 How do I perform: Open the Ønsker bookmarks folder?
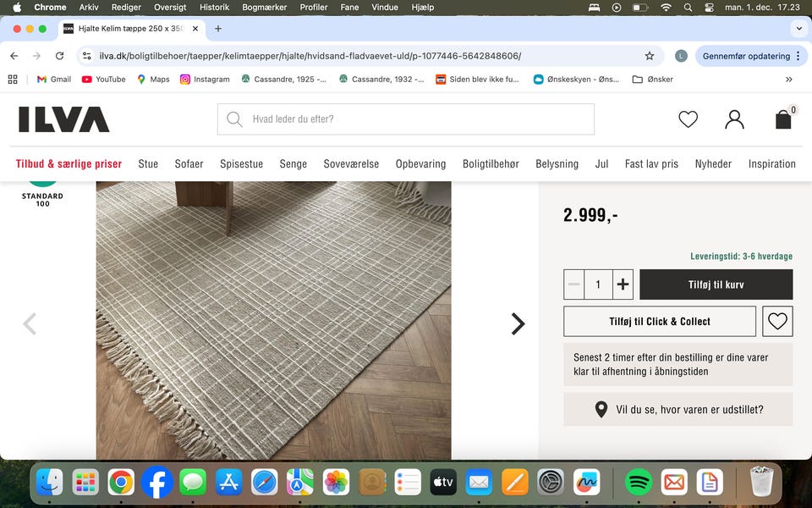(x=653, y=80)
